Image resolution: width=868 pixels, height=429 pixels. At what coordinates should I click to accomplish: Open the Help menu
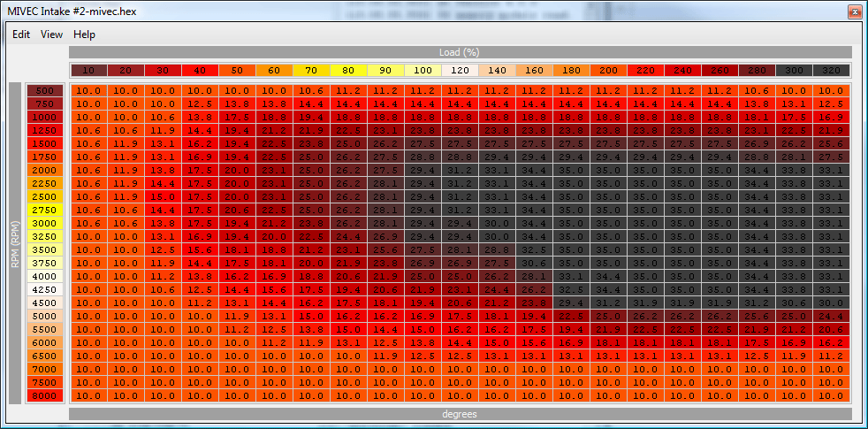pos(84,34)
